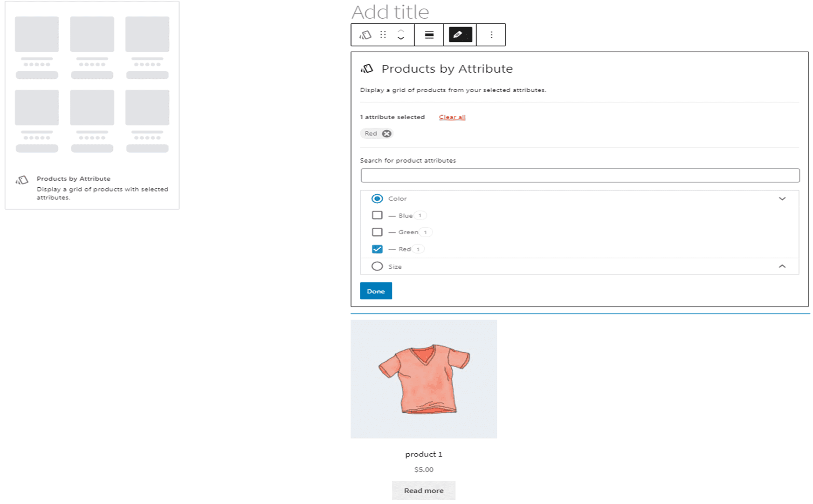Select the Size attribute radio button

coord(377,266)
